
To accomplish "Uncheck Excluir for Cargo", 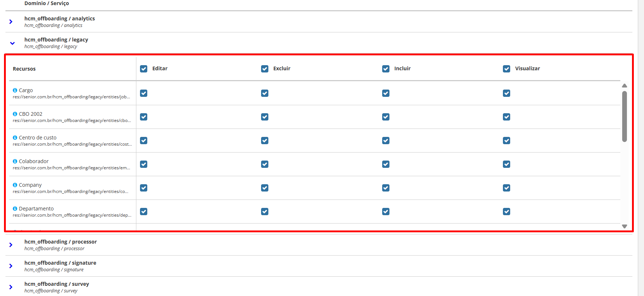I will click(x=265, y=93).
